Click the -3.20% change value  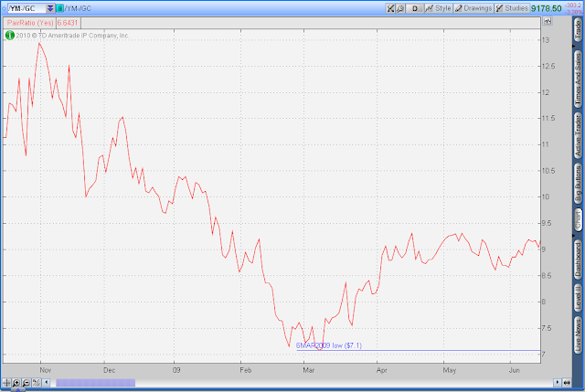pyautogui.click(x=574, y=12)
